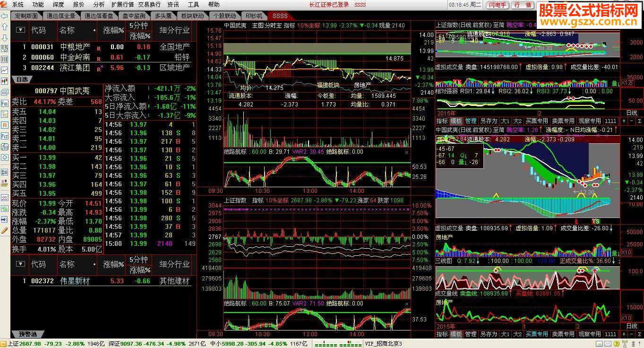
Task: Toggle 10%坐标 on 中国武夷 intraday chart
Action: (x=309, y=25)
